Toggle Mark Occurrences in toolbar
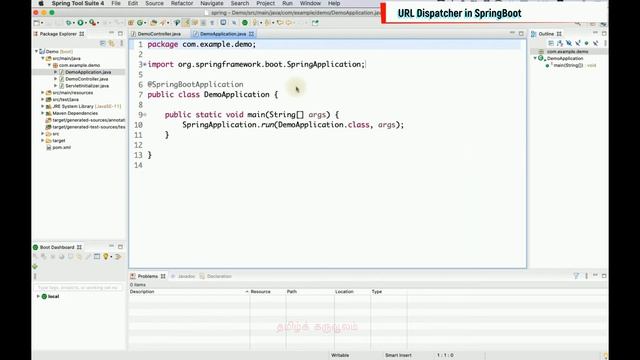 (186, 23)
